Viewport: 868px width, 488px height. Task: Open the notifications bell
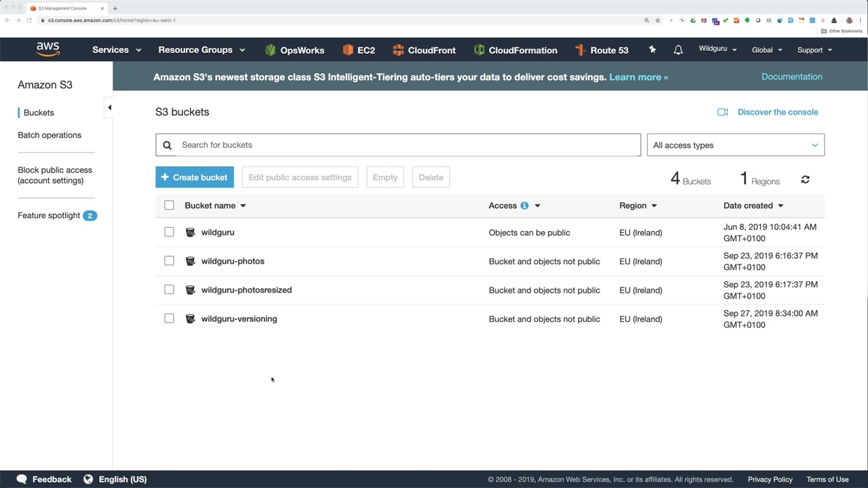click(678, 49)
